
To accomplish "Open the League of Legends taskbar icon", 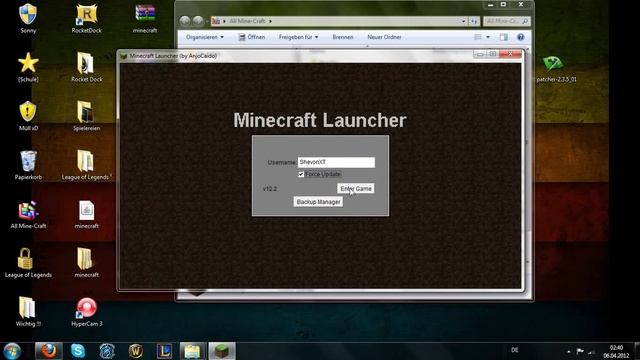I will pos(164,351).
